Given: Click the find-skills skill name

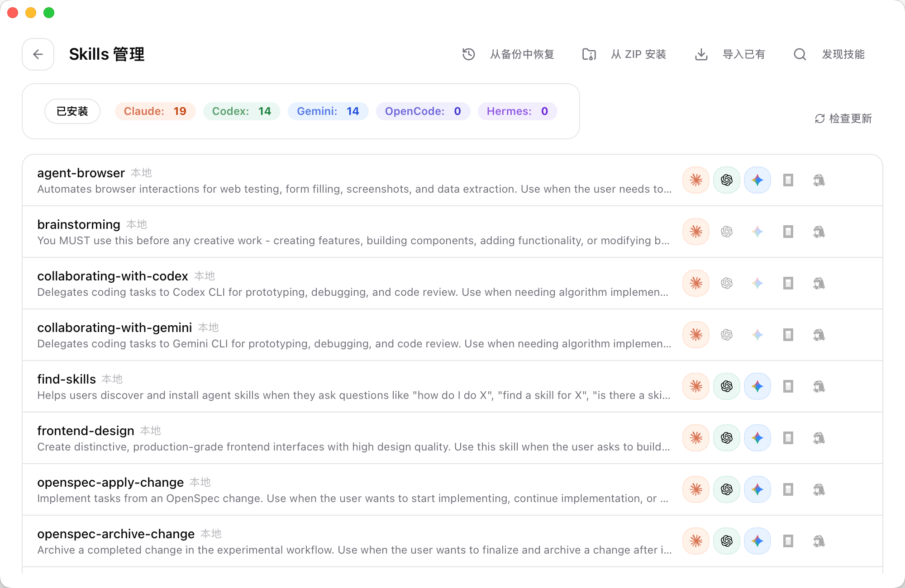Looking at the screenshot, I should (x=67, y=379).
